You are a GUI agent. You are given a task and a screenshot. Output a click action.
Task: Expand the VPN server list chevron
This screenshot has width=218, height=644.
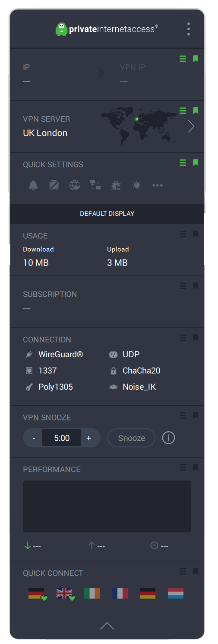191,126
